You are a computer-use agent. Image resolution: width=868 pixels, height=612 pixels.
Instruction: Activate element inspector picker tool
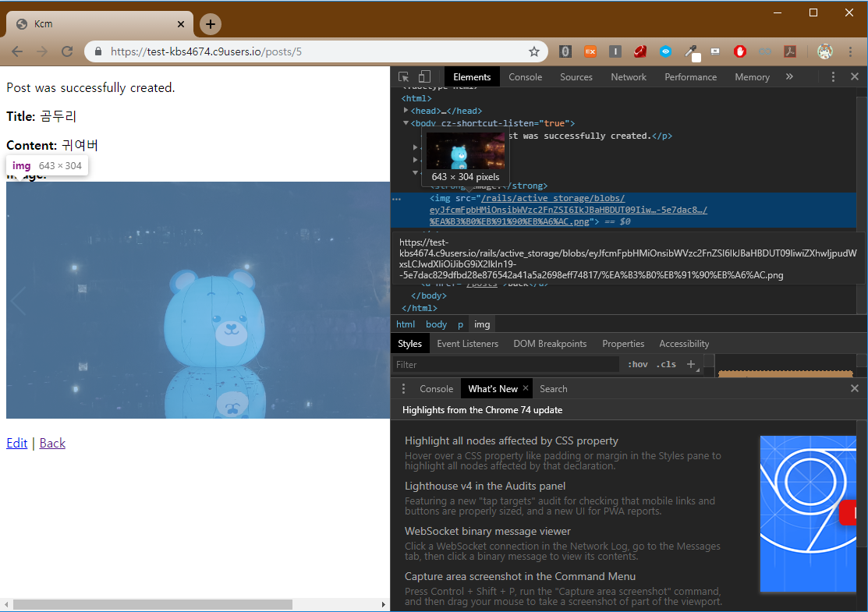tap(403, 77)
